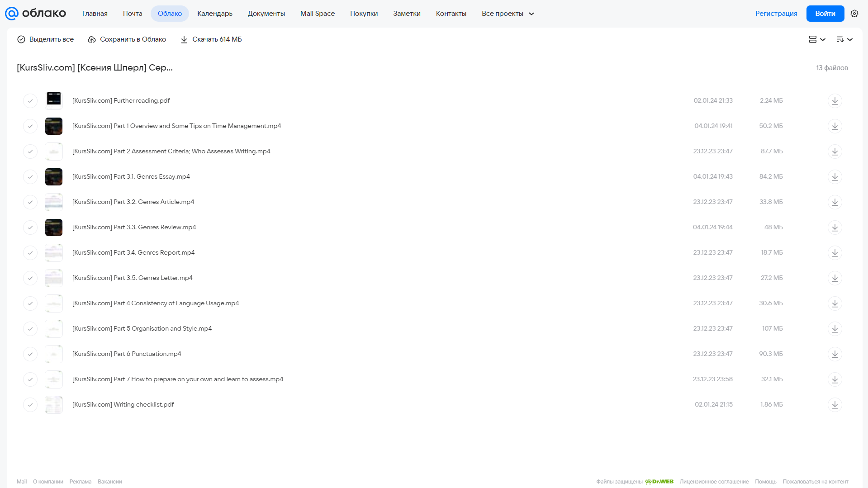Tick the checkbox for Part 3.3 Genres Review
Image resolution: width=868 pixels, height=488 pixels.
click(30, 227)
